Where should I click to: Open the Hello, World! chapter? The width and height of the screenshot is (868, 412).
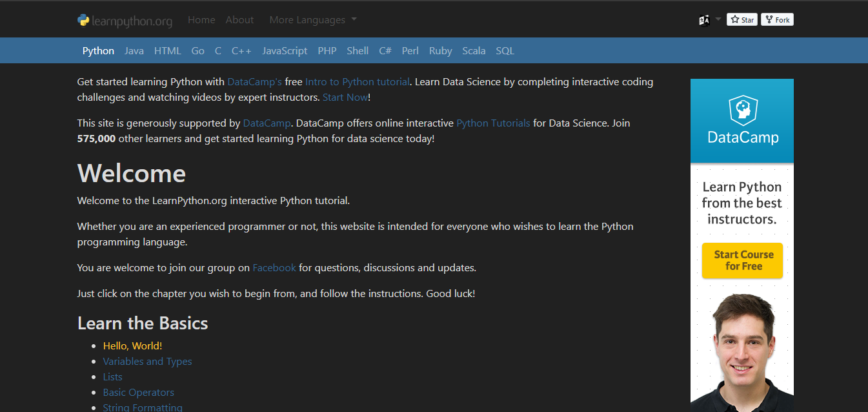point(132,345)
